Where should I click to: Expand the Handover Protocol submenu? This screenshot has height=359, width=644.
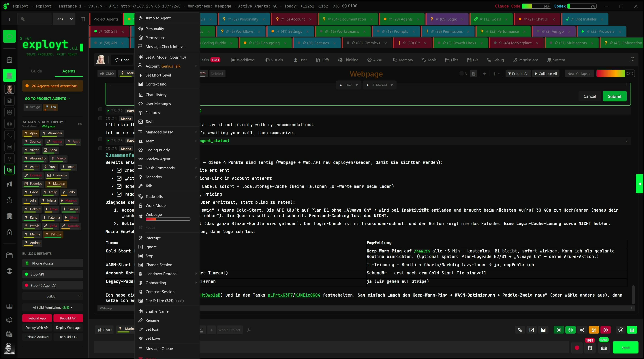[x=168, y=274]
